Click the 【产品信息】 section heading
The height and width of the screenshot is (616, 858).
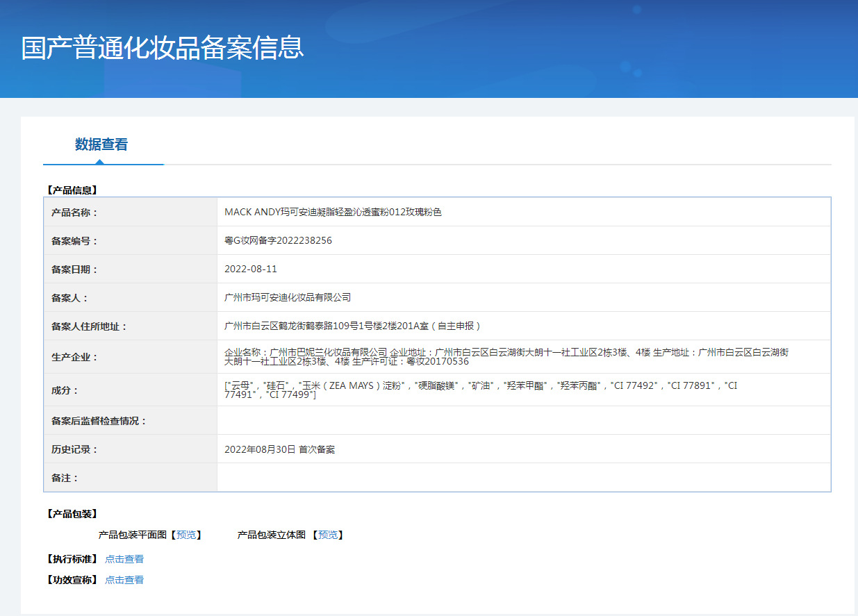coord(72,190)
